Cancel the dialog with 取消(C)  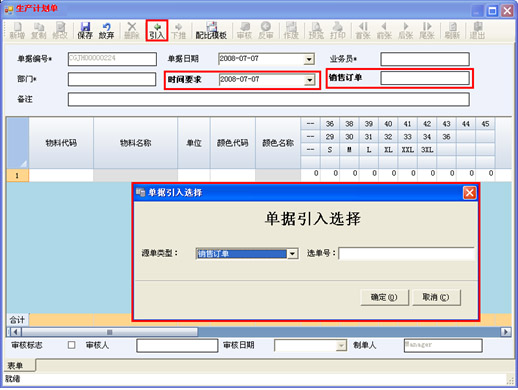click(x=436, y=297)
